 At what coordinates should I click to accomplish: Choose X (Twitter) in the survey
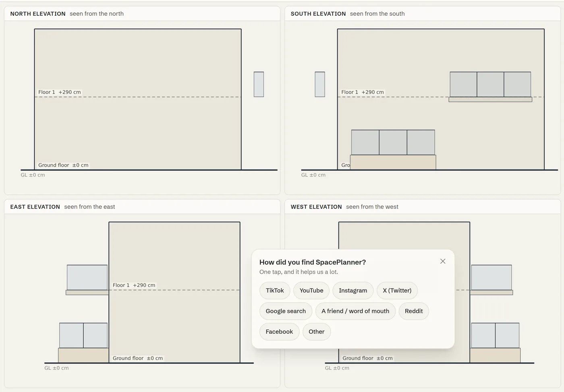(x=397, y=291)
